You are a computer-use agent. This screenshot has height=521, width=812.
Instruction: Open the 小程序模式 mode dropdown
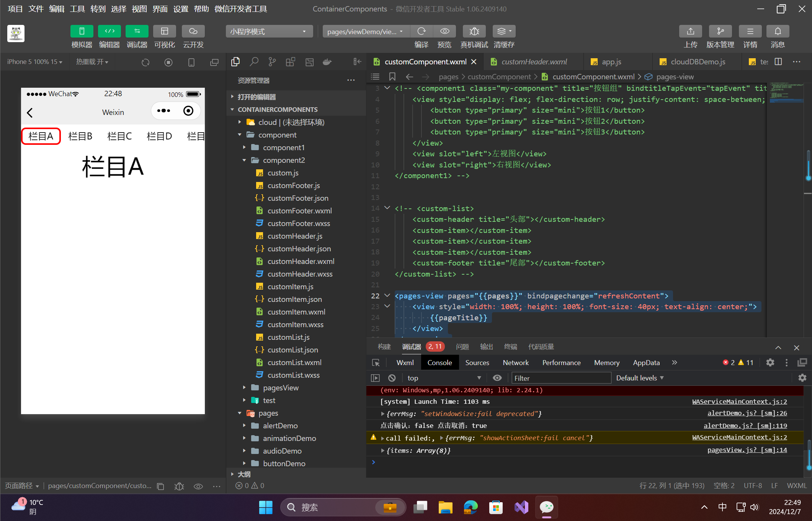(x=269, y=31)
